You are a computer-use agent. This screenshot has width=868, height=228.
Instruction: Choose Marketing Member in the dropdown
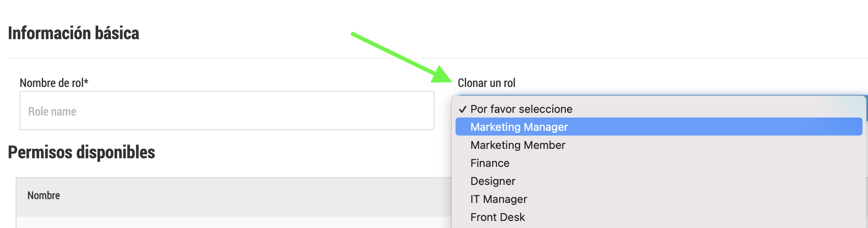coord(659,145)
